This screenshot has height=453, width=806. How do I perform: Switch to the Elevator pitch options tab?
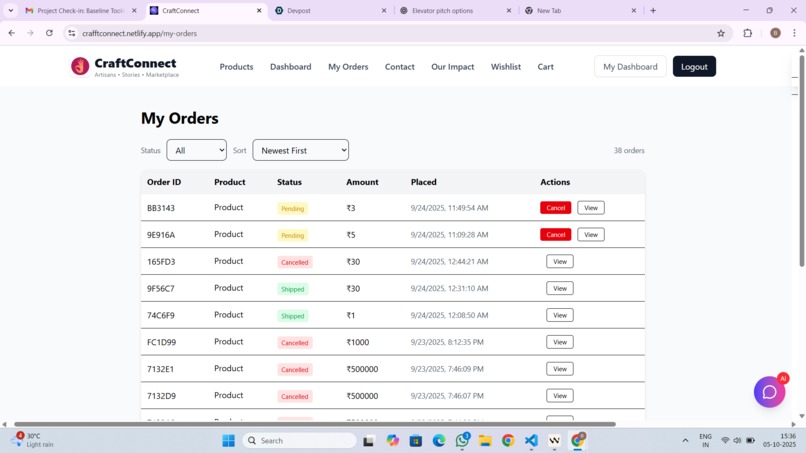tap(454, 10)
